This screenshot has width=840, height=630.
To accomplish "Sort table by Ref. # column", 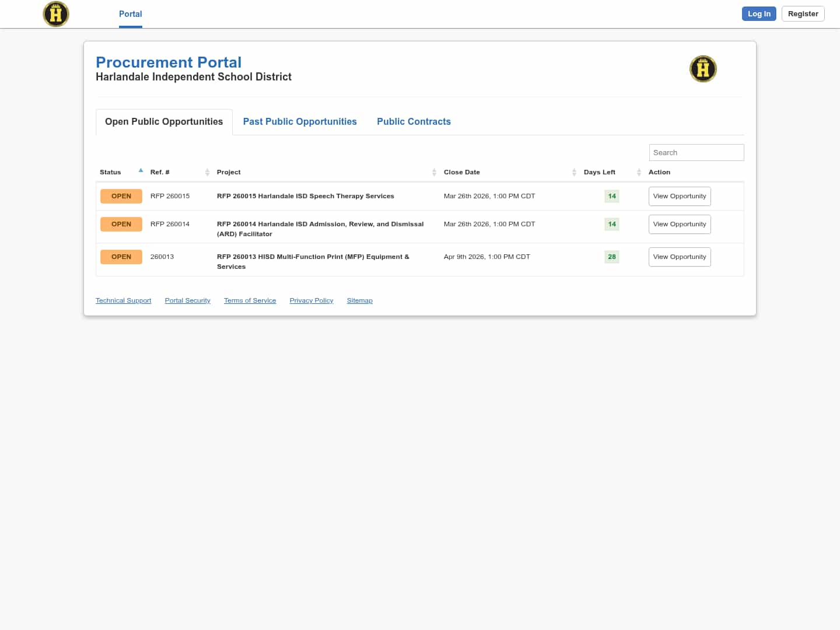I will pos(207,172).
